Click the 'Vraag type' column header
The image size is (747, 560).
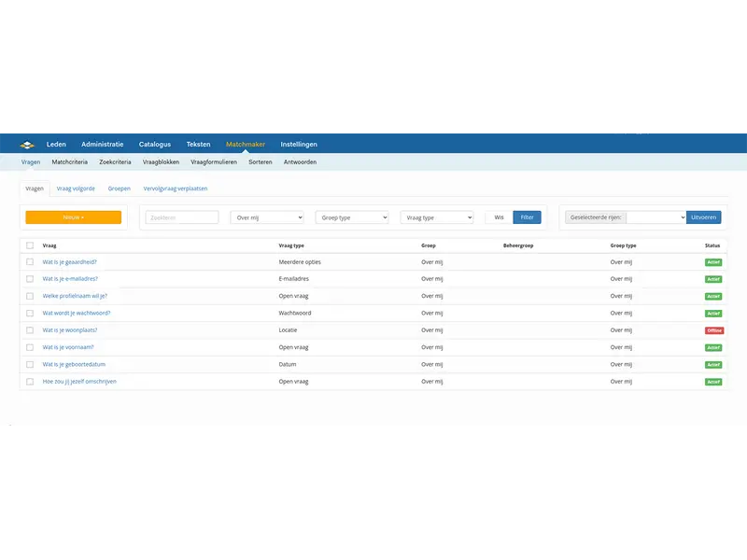(291, 245)
